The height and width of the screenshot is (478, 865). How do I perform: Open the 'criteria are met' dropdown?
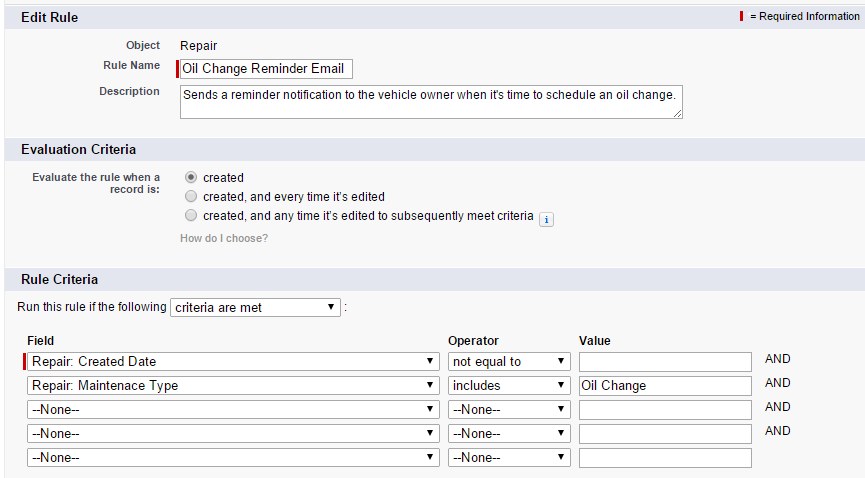256,307
